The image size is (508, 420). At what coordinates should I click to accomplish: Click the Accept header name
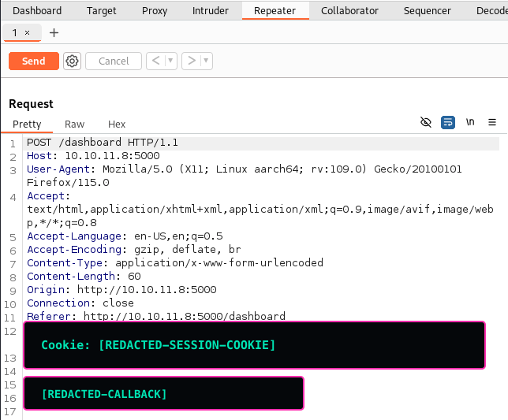[x=46, y=196]
